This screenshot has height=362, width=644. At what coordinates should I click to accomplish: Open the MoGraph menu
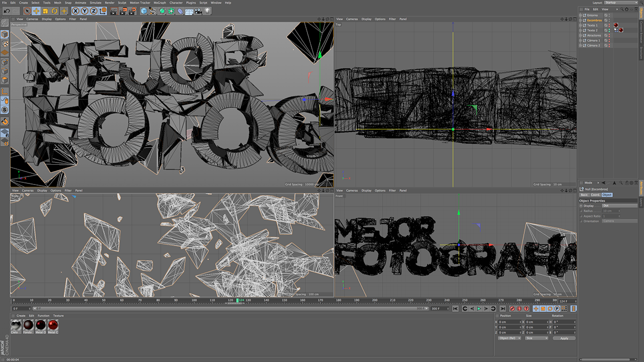[x=159, y=3]
